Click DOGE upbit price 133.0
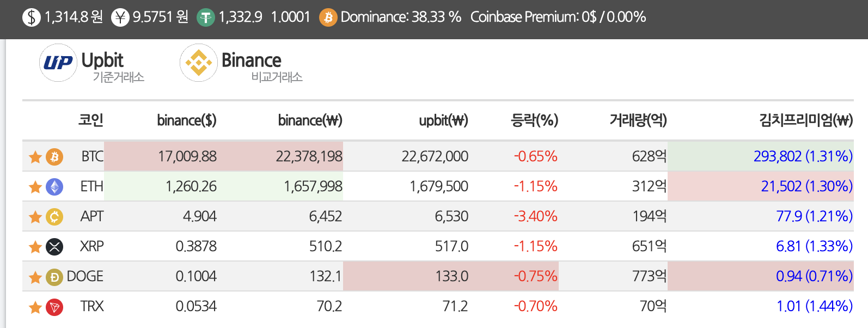Viewport: 868px width, 328px height. pos(452,276)
